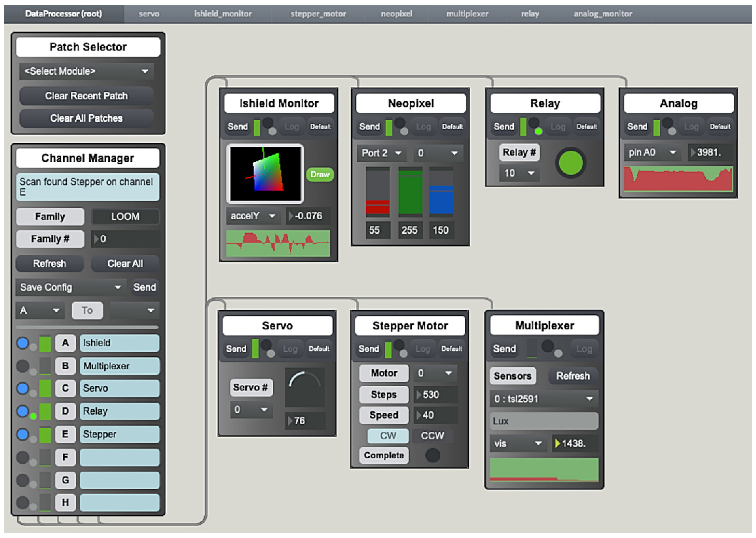The width and height of the screenshot is (756, 538).
Task: Click the Stepper Motor Complete indicator light
Action: [432, 455]
